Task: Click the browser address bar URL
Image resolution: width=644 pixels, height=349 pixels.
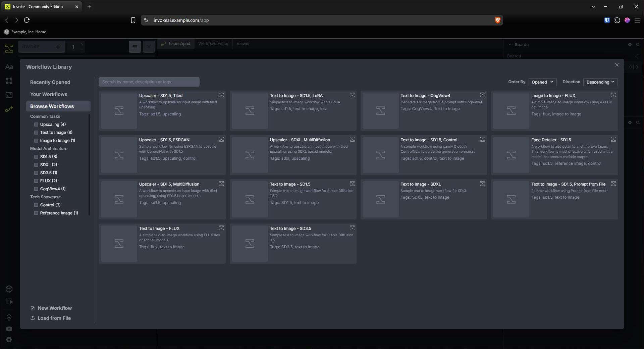Action: point(181,20)
